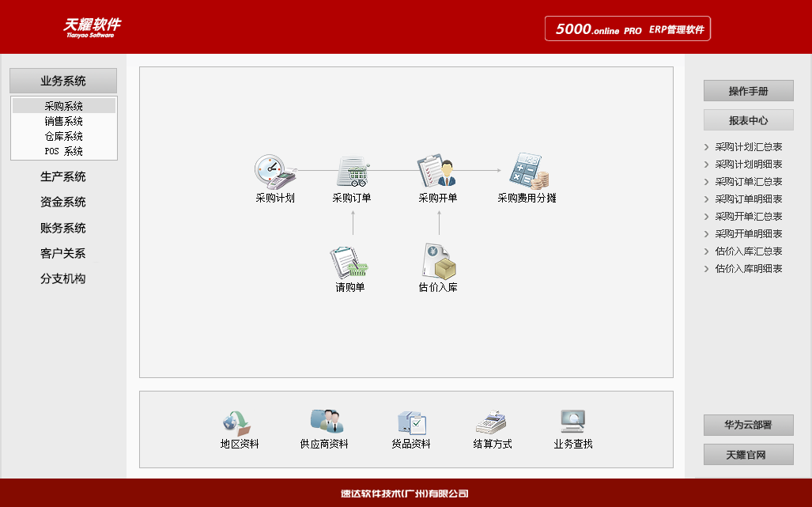Click the 业务查找 text label
The image size is (812, 507).
tap(572, 444)
